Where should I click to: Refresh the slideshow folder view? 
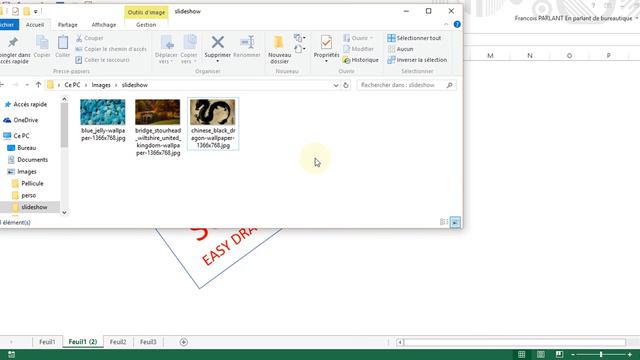point(346,85)
